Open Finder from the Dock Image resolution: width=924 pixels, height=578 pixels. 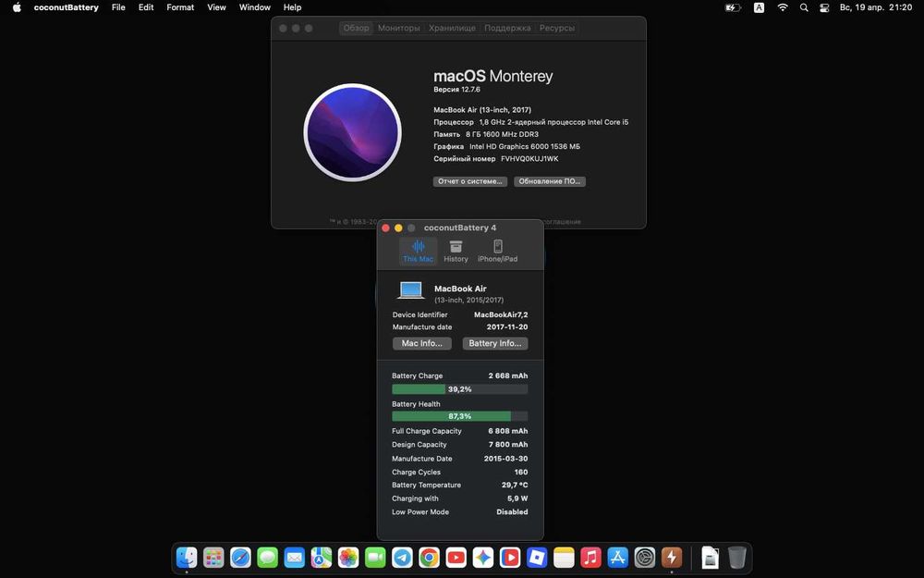187,557
